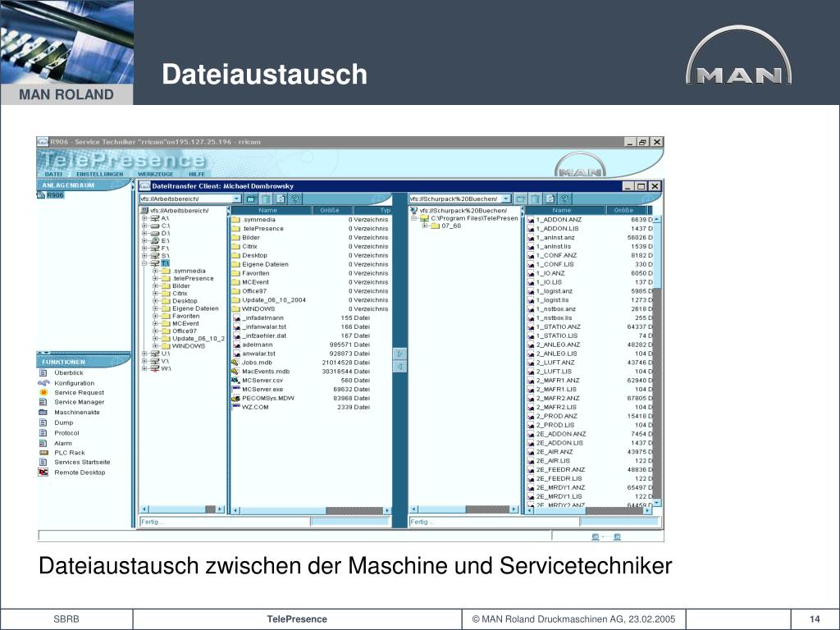840x630 pixels.
Task: Expand the S:\ drive node
Action: click(144, 256)
